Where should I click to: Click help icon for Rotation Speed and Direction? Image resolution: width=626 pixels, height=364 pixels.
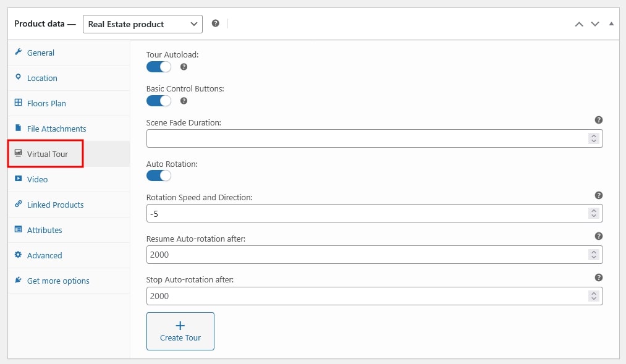pyautogui.click(x=598, y=195)
